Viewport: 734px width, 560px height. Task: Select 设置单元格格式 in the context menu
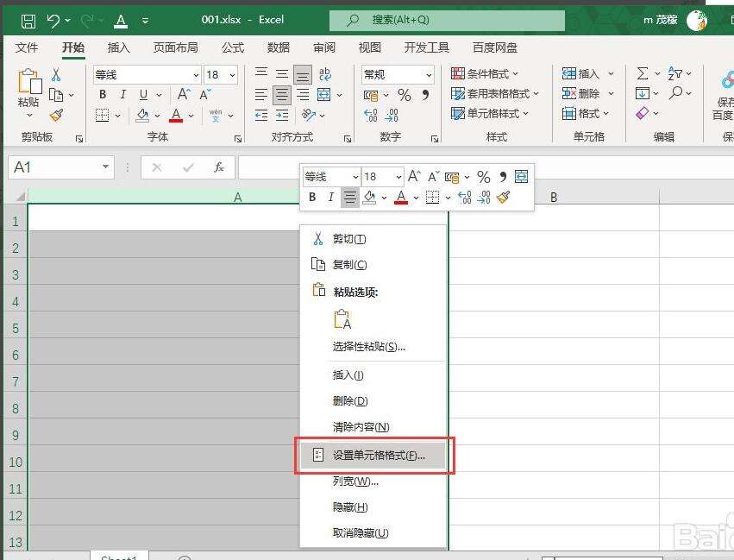(x=378, y=455)
